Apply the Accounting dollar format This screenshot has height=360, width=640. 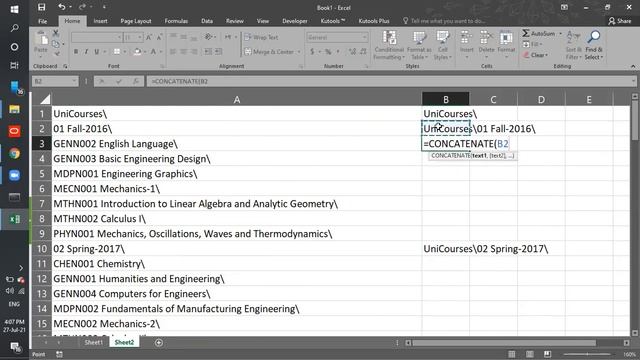pyautogui.click(x=312, y=52)
